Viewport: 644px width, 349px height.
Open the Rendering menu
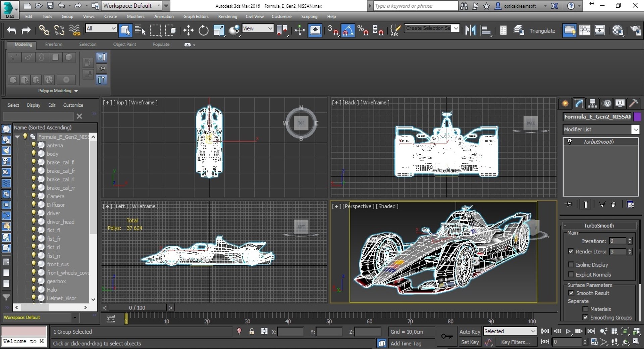(227, 16)
